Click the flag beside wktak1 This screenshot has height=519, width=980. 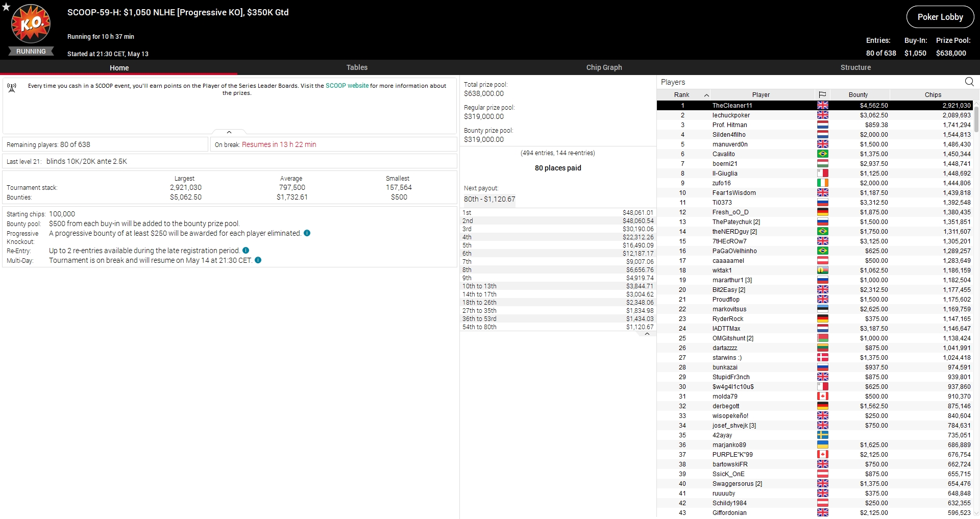[x=822, y=270]
